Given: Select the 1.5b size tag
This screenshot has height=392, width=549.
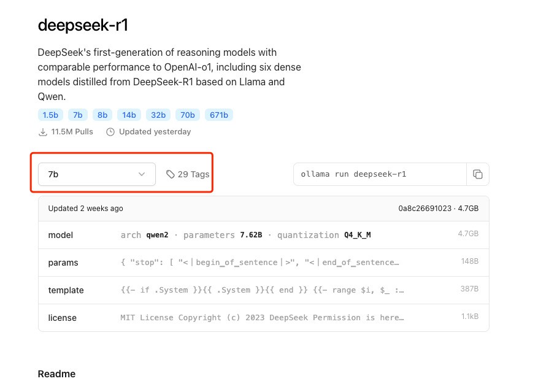Looking at the screenshot, I should click(x=50, y=115).
